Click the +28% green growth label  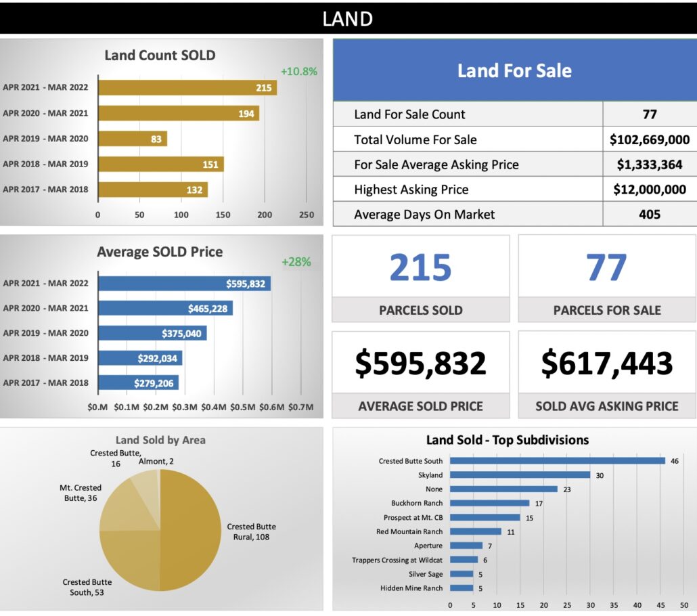point(296,262)
